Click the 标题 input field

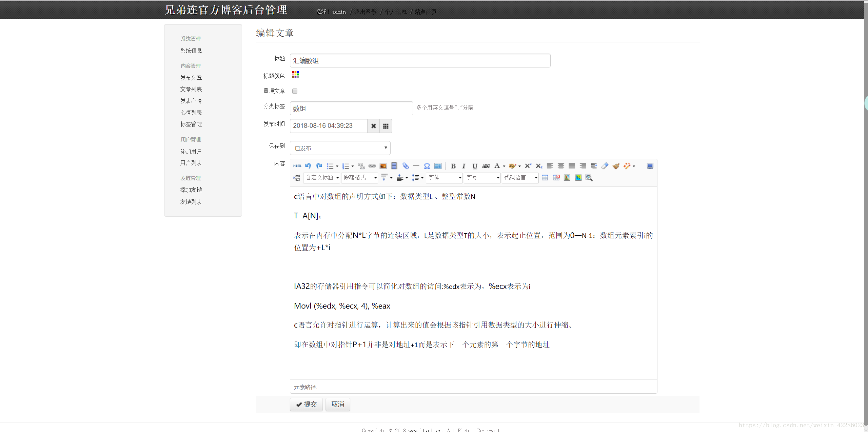pos(420,61)
